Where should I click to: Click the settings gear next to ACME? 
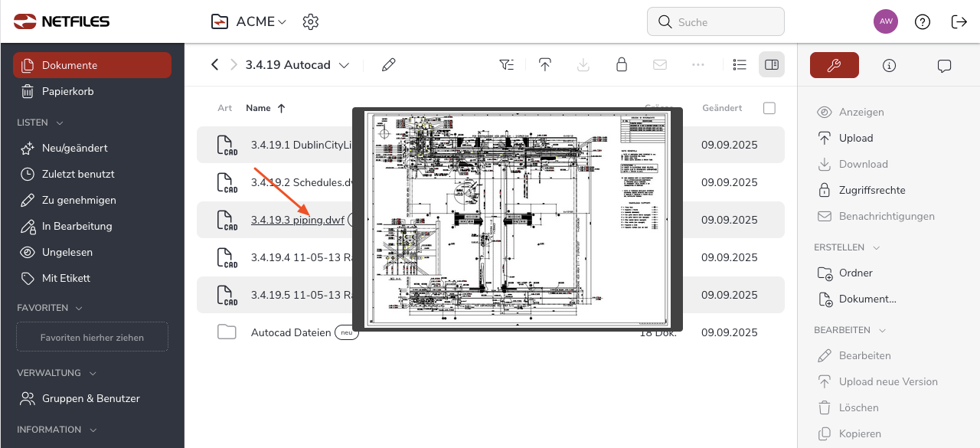310,21
